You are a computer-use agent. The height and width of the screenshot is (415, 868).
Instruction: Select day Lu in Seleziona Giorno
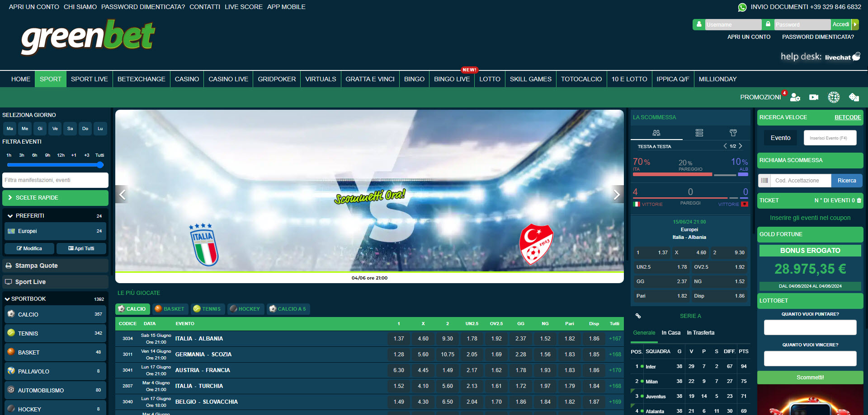tap(100, 129)
